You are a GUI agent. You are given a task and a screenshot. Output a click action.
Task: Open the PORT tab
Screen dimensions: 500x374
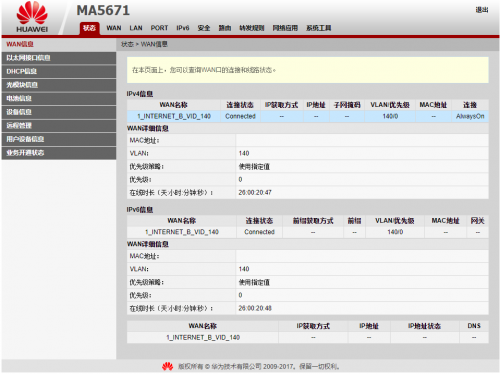coord(159,28)
